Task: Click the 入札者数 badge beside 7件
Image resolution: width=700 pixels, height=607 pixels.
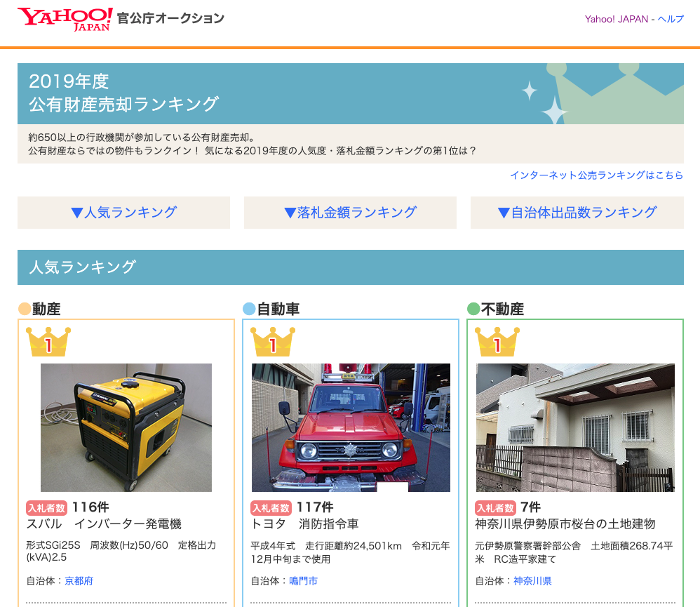Action: click(x=495, y=508)
